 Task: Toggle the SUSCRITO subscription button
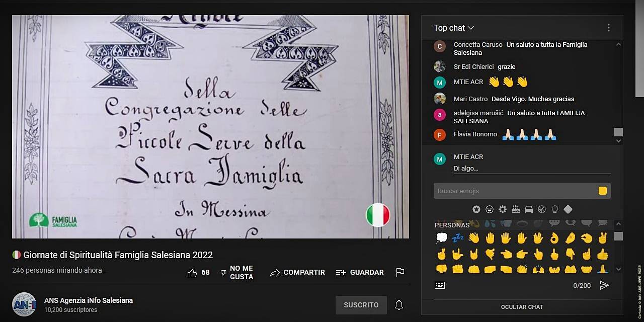click(361, 305)
